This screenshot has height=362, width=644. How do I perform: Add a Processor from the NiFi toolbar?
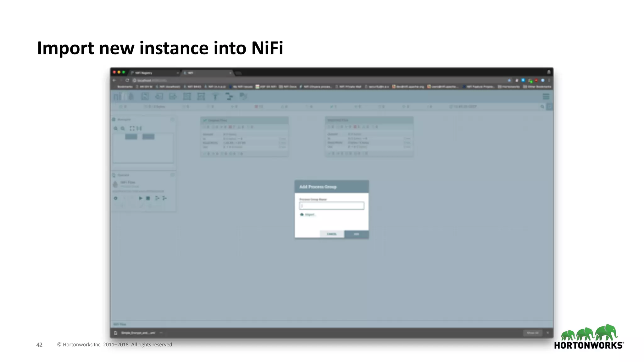point(145,96)
